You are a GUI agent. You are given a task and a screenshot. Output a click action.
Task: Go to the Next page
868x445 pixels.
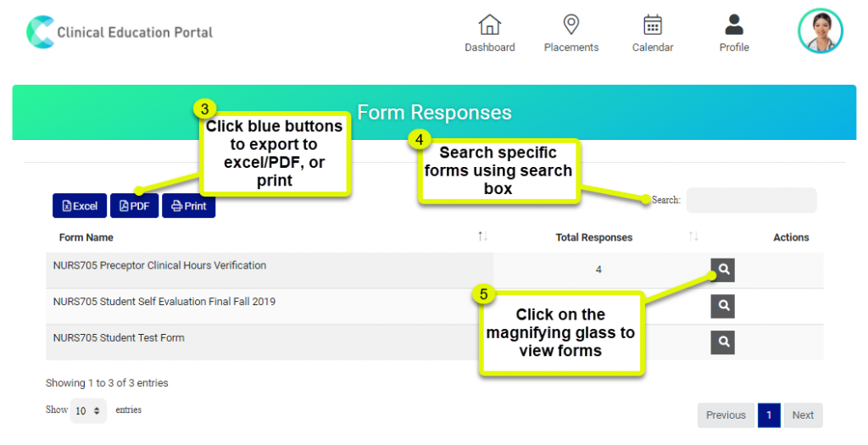(x=803, y=415)
